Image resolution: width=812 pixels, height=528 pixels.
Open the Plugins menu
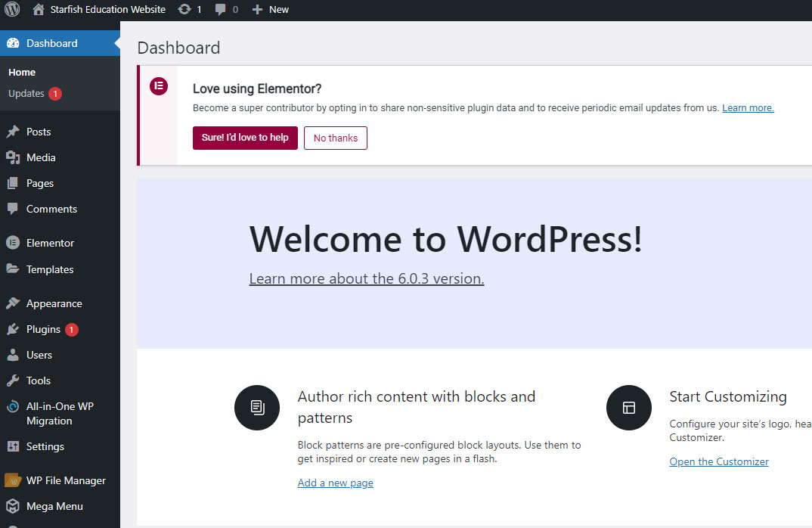(x=43, y=329)
